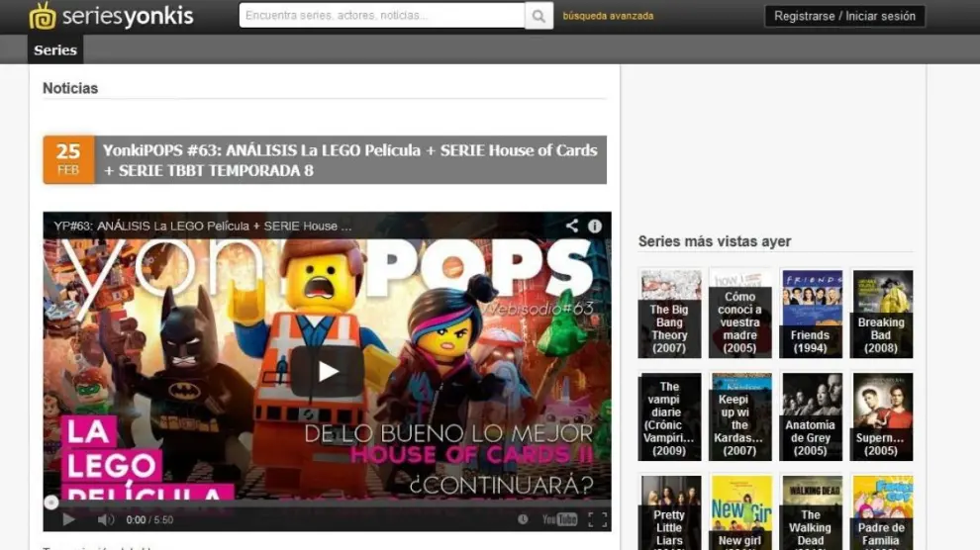Select The Big Bang Theory thumbnail
The image size is (980, 550).
(670, 314)
